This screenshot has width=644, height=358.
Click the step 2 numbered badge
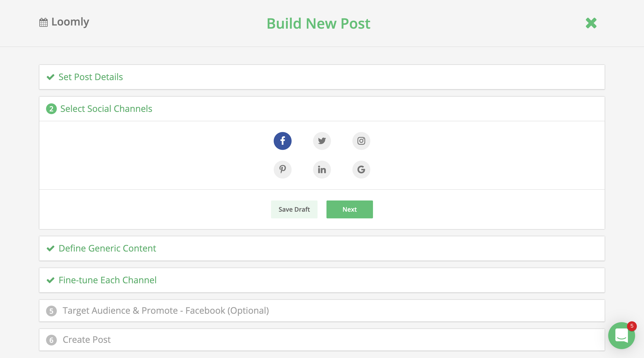pos(51,109)
